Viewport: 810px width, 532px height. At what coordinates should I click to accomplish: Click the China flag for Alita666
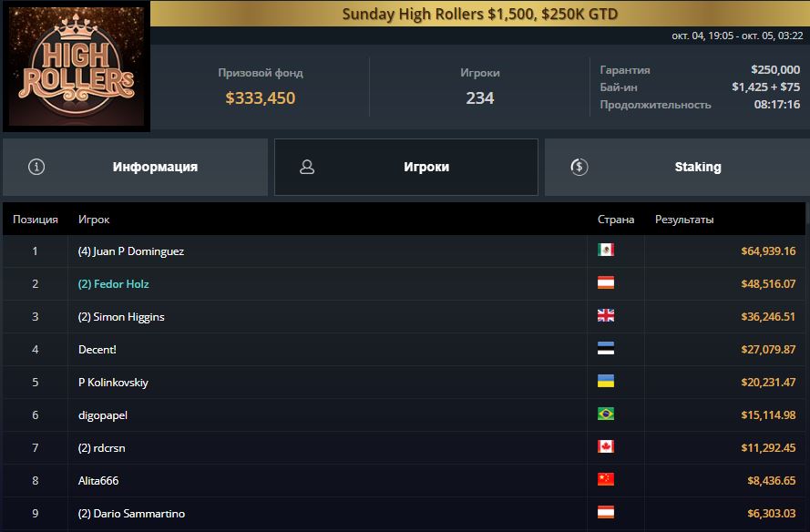605,479
